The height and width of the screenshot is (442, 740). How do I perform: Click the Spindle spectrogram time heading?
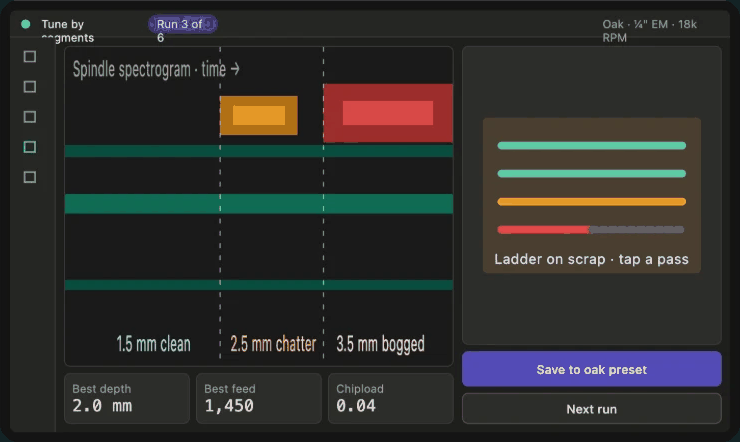click(x=156, y=69)
